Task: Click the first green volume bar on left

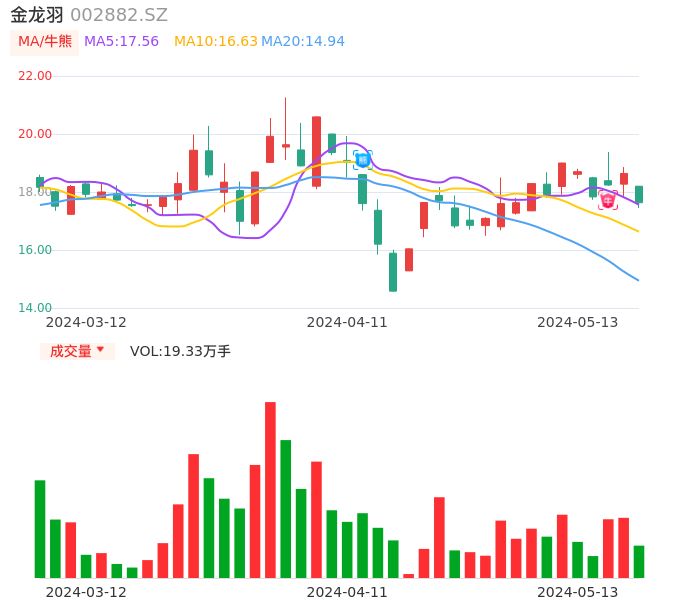Action: coord(40,529)
